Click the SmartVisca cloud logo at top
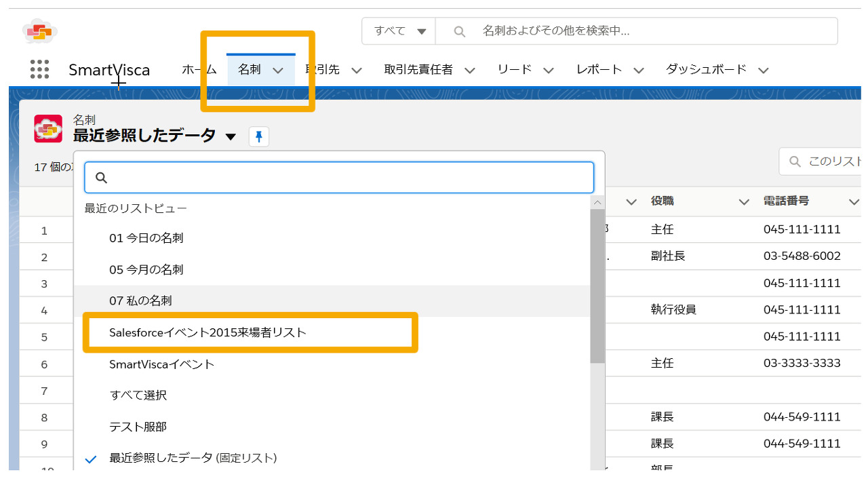Screen dimensions: 868x483 click(40, 31)
